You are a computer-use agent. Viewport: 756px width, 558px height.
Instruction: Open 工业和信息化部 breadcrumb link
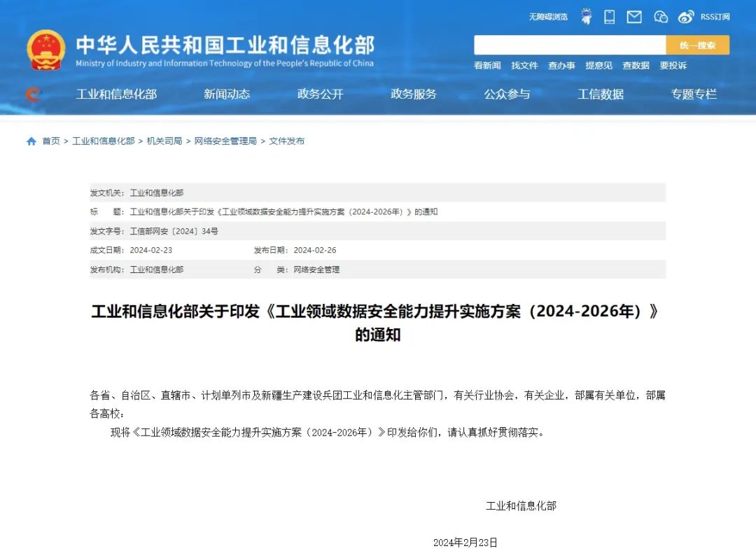(103, 141)
